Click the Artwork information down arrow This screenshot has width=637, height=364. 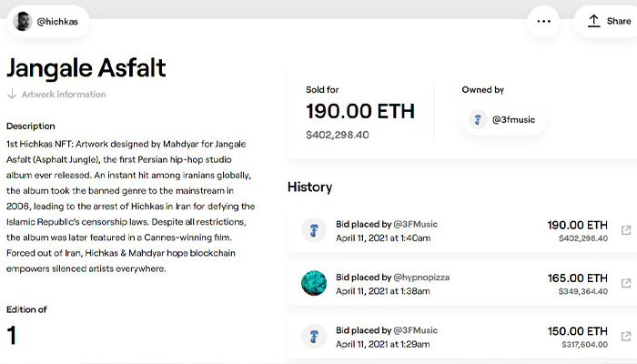(12, 94)
